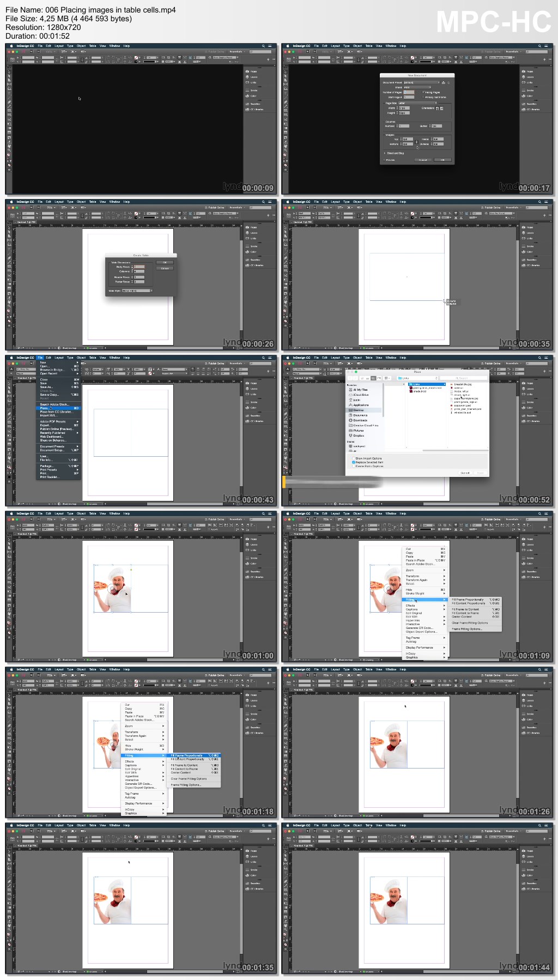
Task: Open the Page Size dropdown
Action: (x=418, y=103)
